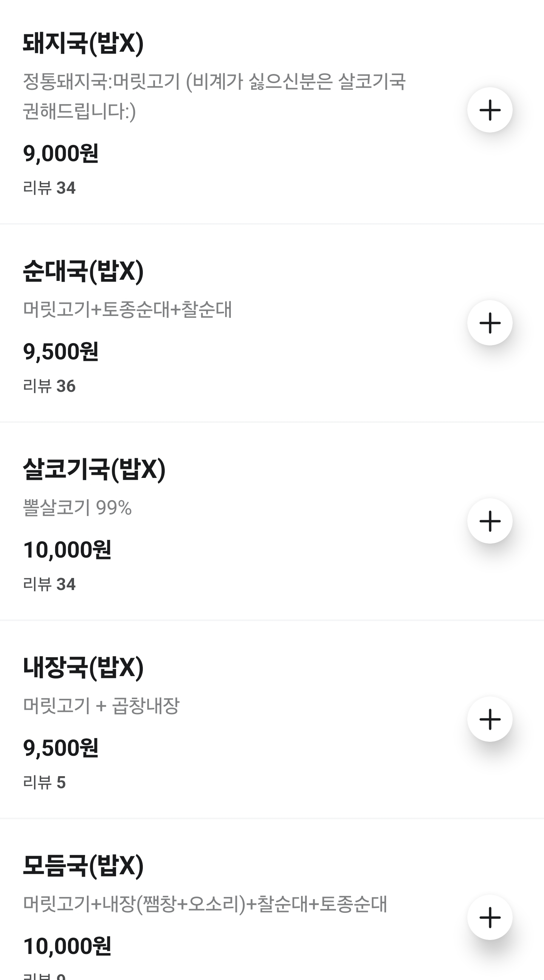Image resolution: width=544 pixels, height=980 pixels.
Task: View the 리뷰 34 count under 돼지국
Action: pos(49,188)
